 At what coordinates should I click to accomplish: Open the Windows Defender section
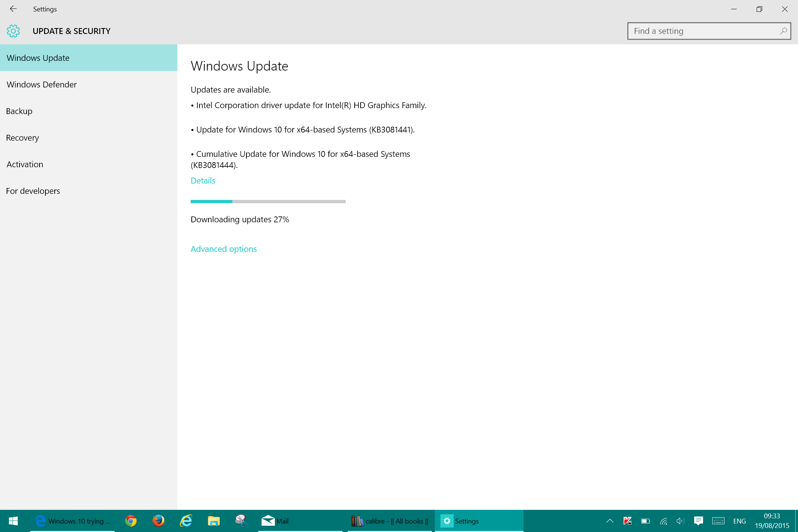[42, 85]
